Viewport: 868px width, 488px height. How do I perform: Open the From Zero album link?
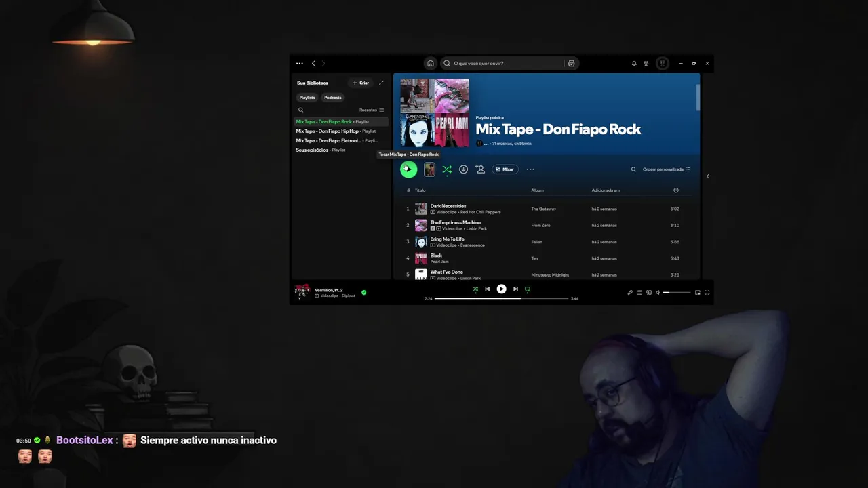click(x=540, y=225)
